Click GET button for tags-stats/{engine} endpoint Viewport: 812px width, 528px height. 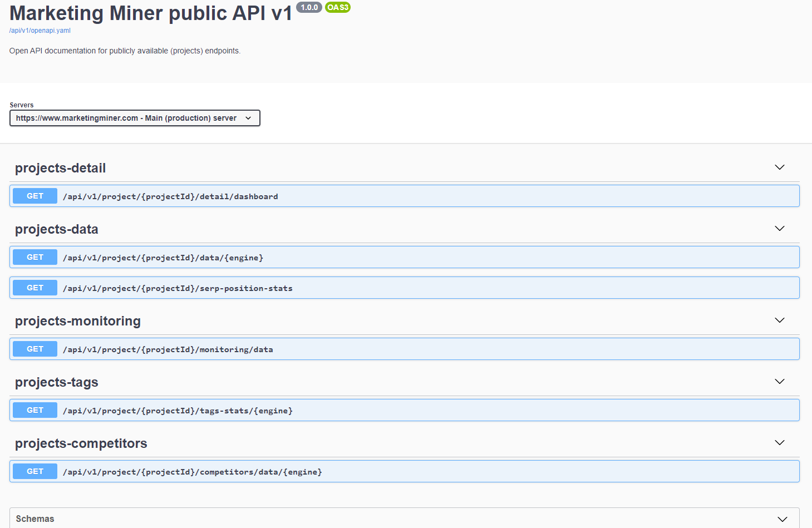pos(35,410)
